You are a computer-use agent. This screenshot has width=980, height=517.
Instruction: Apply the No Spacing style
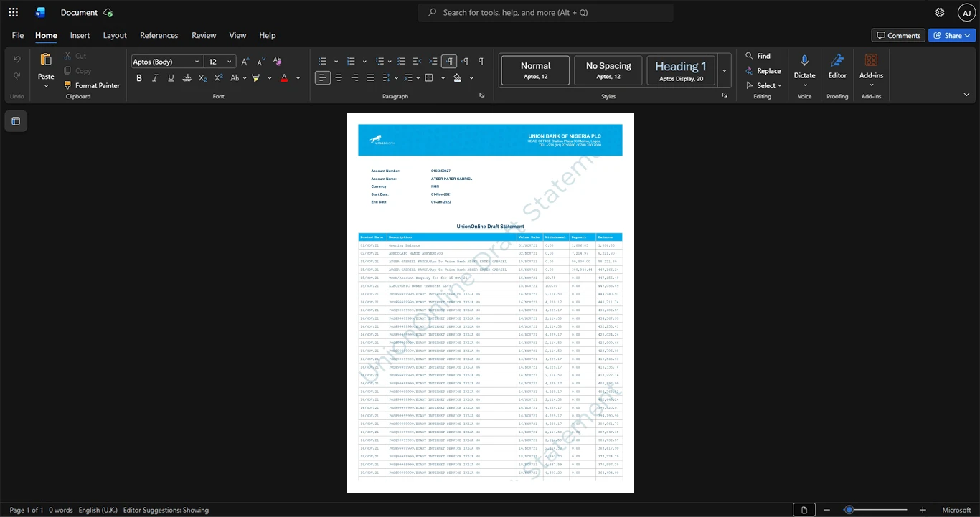pyautogui.click(x=608, y=70)
